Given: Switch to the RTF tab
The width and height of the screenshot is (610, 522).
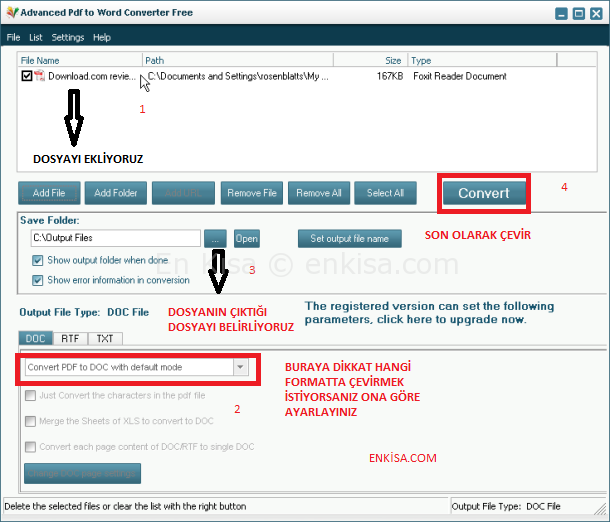Looking at the screenshot, I should pyautogui.click(x=70, y=338).
